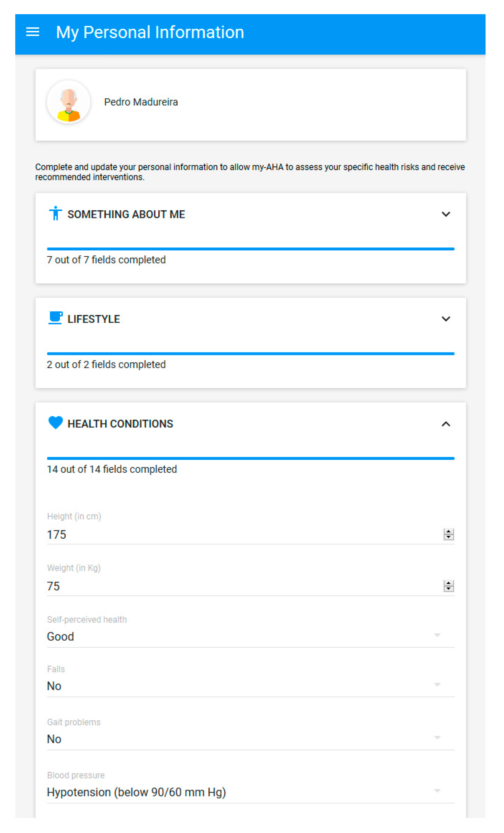
Task: Click the Health Conditions progress bar
Action: point(250,458)
